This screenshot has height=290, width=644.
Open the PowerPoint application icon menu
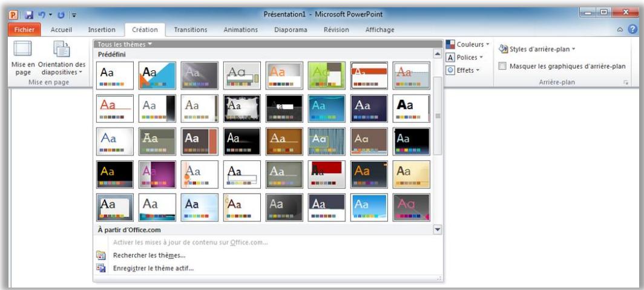tap(13, 15)
